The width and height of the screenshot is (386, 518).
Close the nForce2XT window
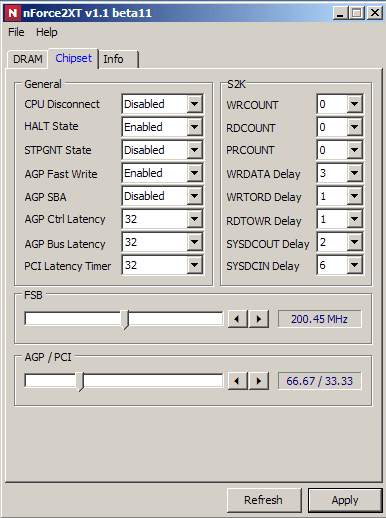tap(375, 13)
